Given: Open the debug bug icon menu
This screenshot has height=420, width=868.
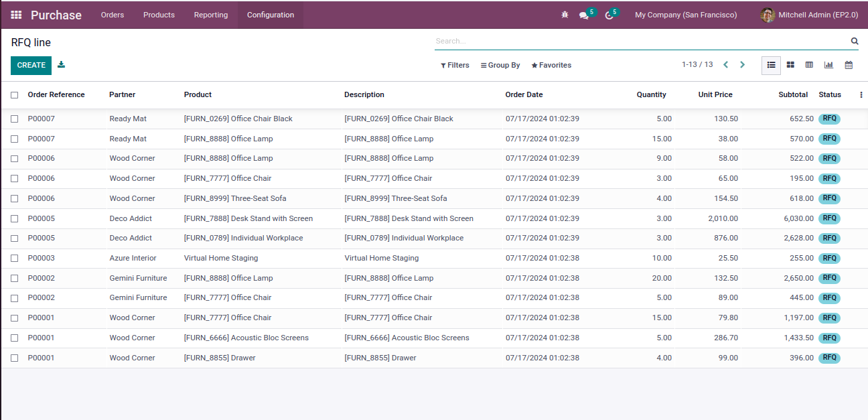Looking at the screenshot, I should 565,15.
